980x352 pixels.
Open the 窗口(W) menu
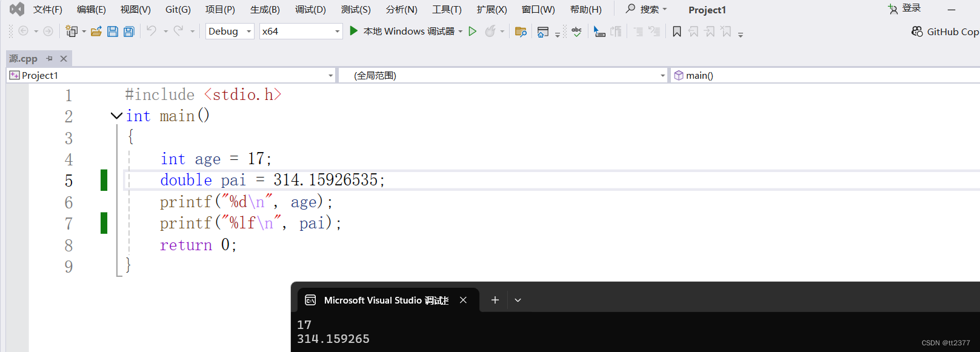[538, 9]
